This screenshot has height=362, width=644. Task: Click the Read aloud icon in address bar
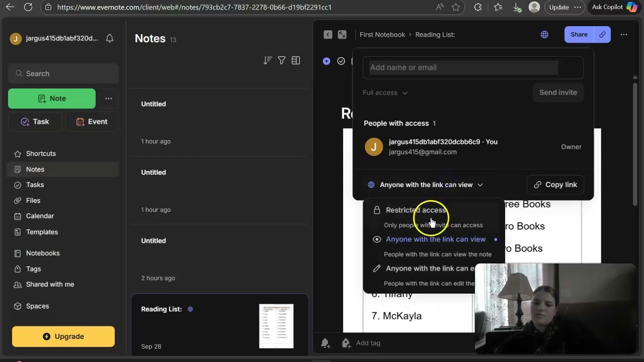[440, 7]
